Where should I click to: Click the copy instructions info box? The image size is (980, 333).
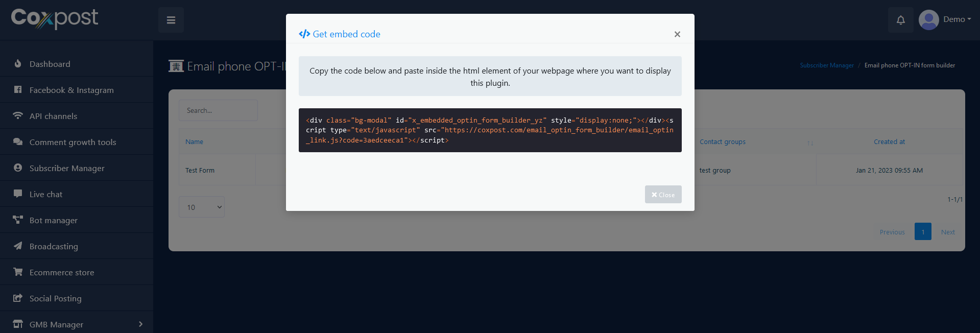[490, 76]
